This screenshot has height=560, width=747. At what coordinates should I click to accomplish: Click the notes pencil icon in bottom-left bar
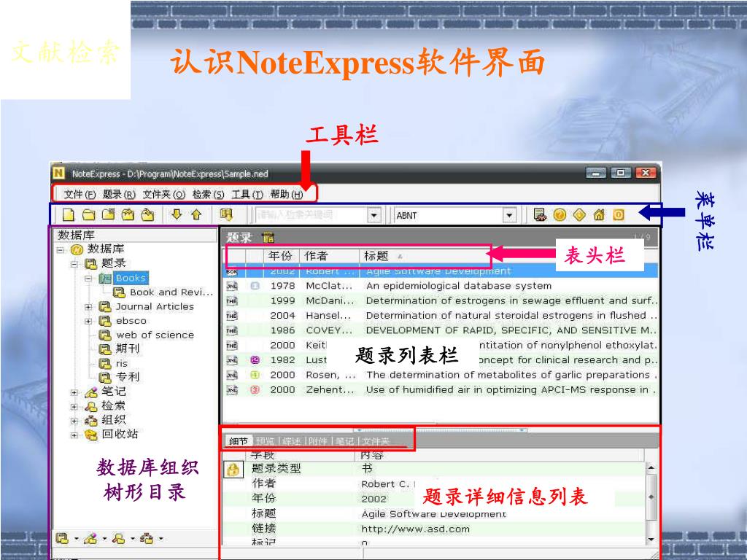pos(90,539)
